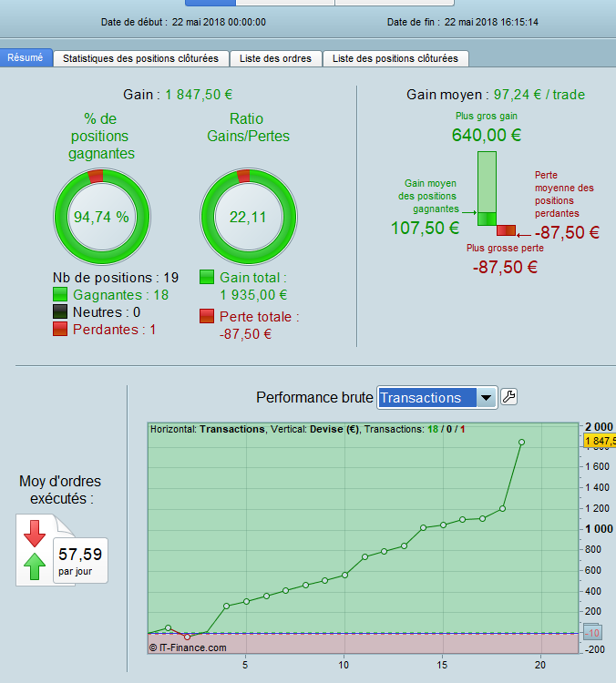Open the Liste des ordres tab
The height and width of the screenshot is (683, 616).
(x=275, y=58)
